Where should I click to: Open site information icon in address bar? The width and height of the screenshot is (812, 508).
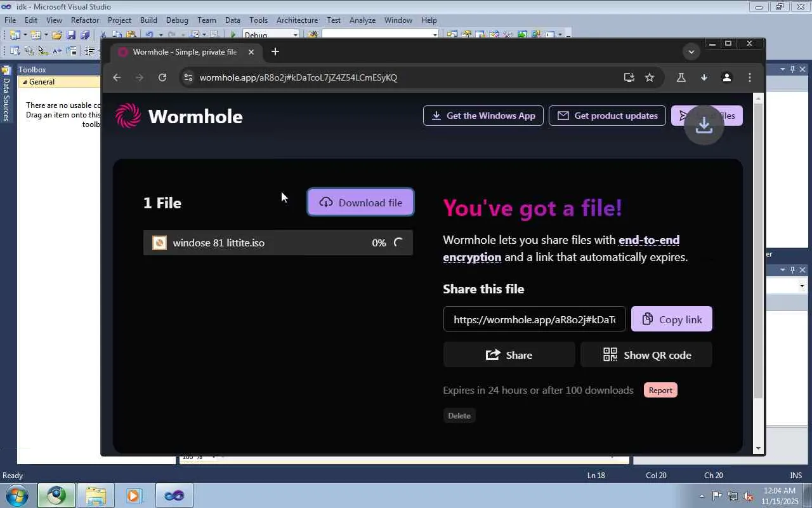click(x=187, y=77)
